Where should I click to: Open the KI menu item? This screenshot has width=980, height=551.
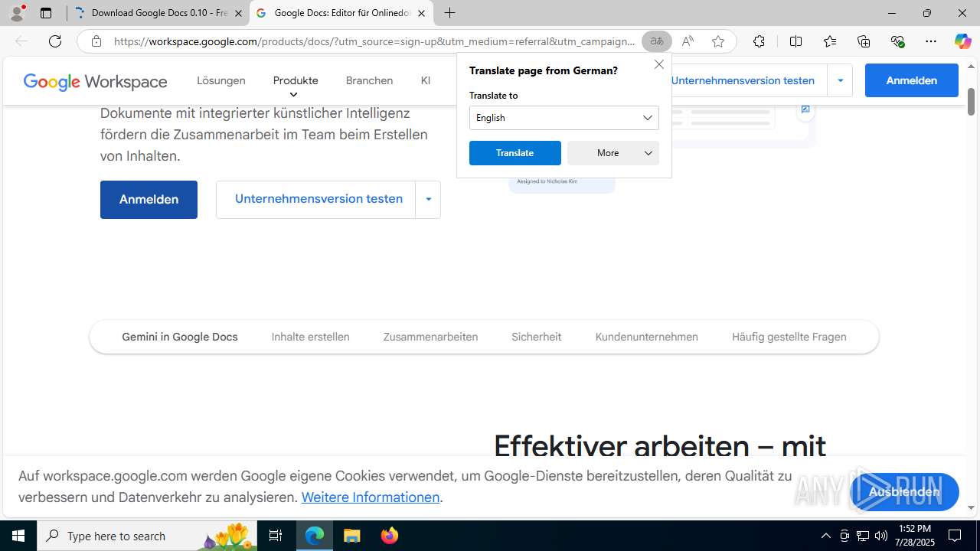click(x=426, y=80)
